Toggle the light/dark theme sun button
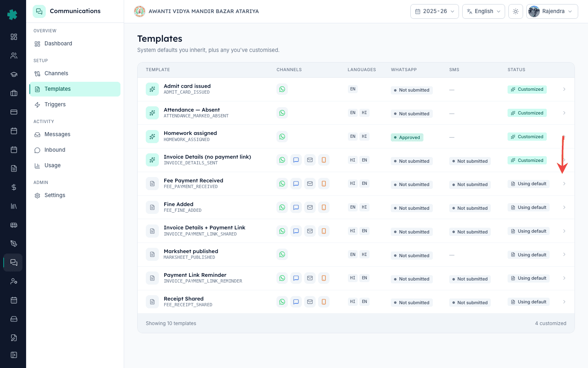The height and width of the screenshot is (368, 588). 516,11
